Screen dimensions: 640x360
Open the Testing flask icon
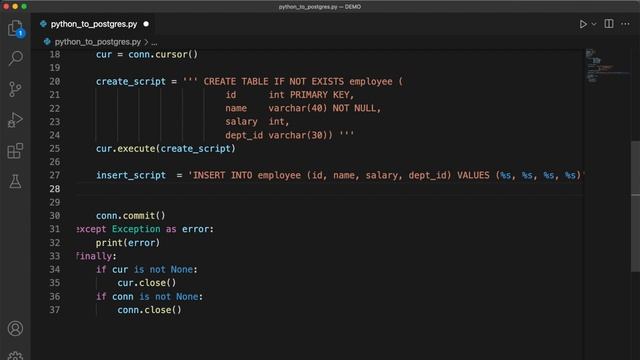pyautogui.click(x=16, y=182)
